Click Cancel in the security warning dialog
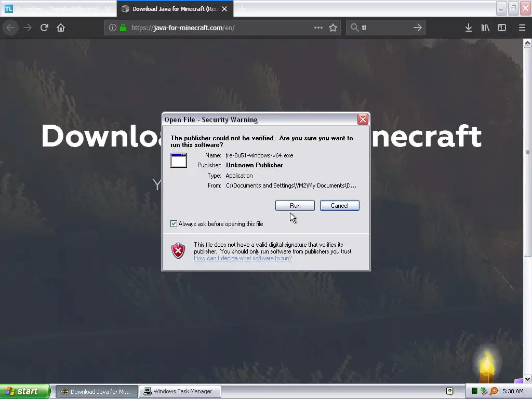This screenshot has height=399, width=532. point(340,206)
